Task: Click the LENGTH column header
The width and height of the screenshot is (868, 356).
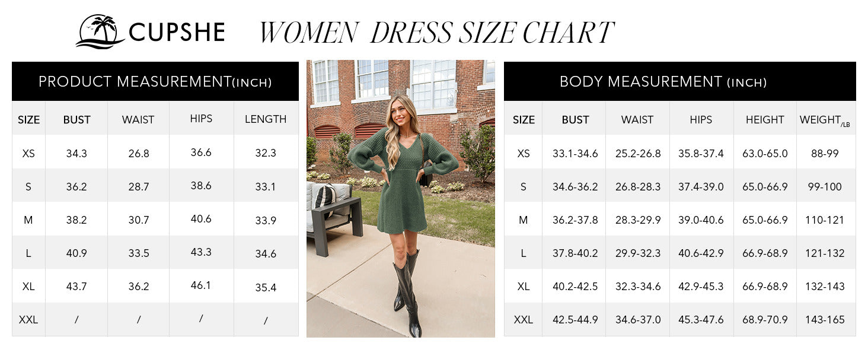Action: pos(266,119)
